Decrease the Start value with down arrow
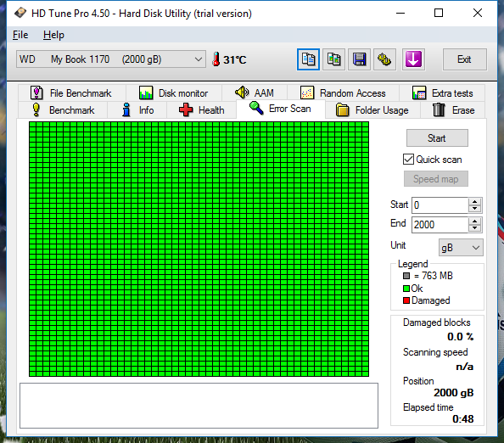504x443 pixels. tap(475, 209)
